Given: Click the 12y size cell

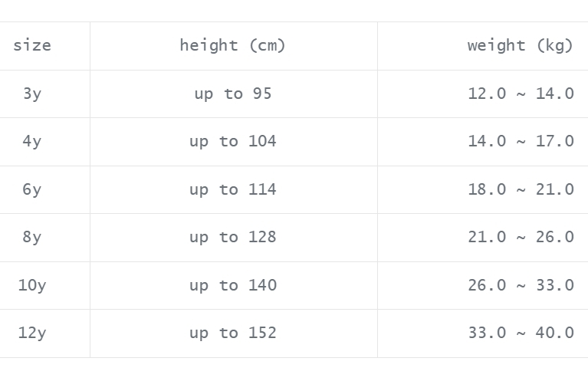Looking at the screenshot, I should tap(32, 333).
